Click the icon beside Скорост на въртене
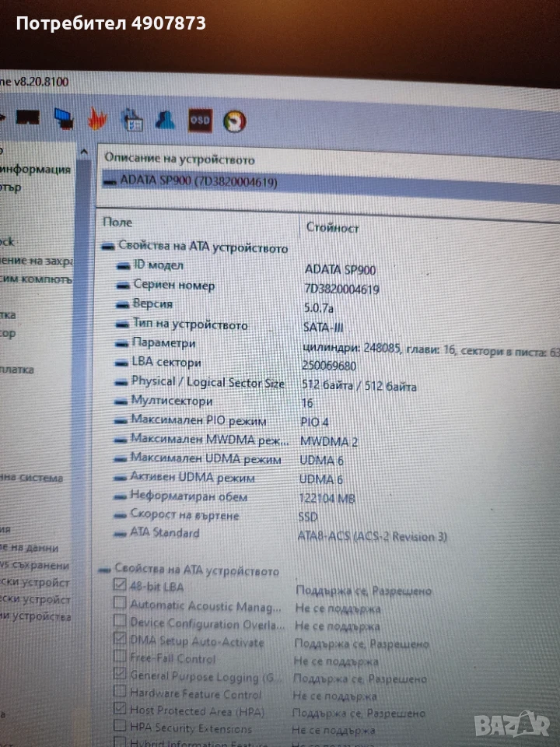560x747 pixels. click(x=119, y=515)
